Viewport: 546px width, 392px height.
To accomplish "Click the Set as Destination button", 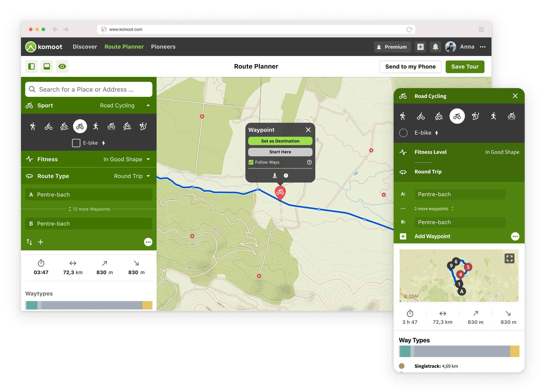I will click(280, 141).
